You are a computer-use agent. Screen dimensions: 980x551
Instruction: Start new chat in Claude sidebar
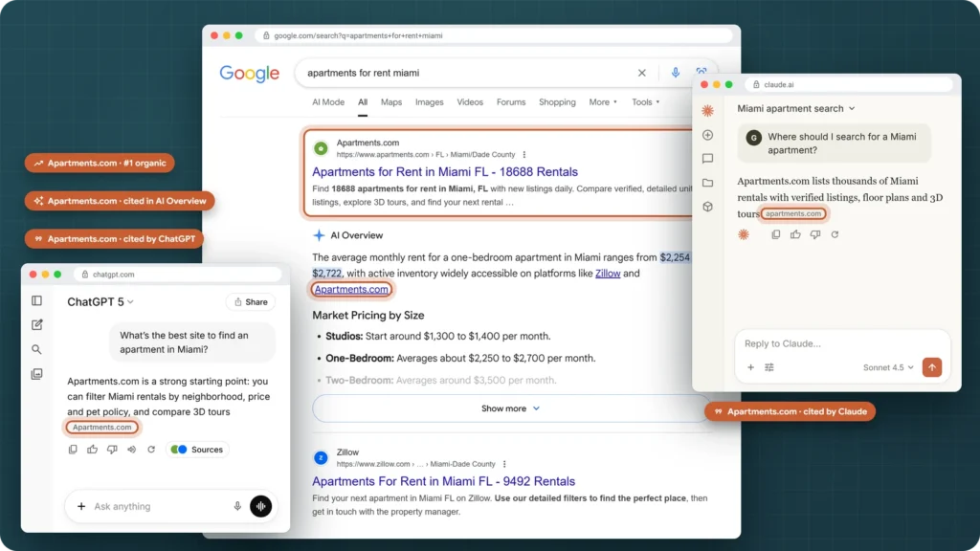[x=707, y=135]
